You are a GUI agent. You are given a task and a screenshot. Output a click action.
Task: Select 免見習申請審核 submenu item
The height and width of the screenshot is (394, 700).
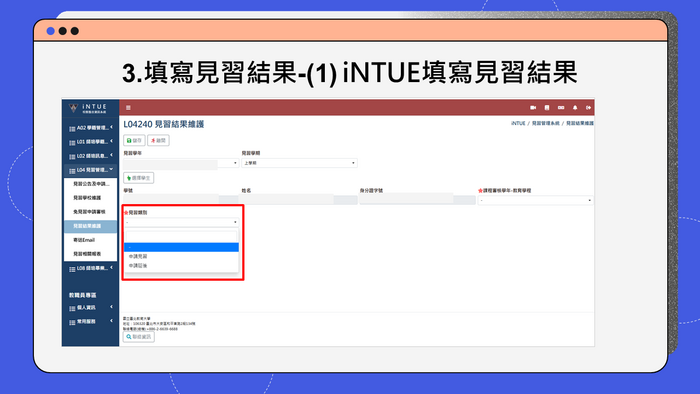click(91, 212)
